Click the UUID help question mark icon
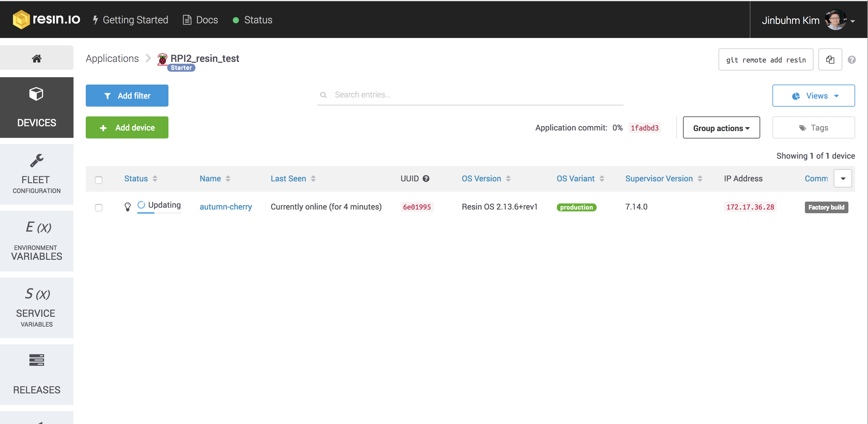The height and width of the screenshot is (424, 868). tap(426, 179)
